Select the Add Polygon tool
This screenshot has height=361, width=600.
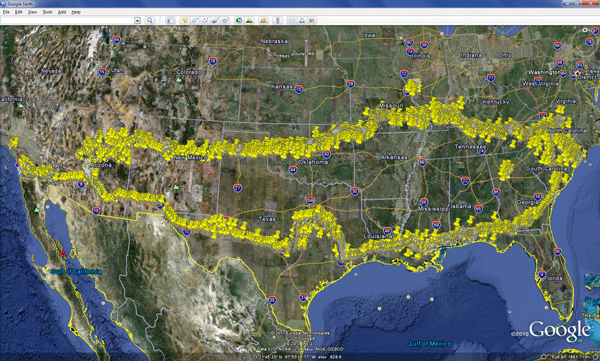point(195,20)
